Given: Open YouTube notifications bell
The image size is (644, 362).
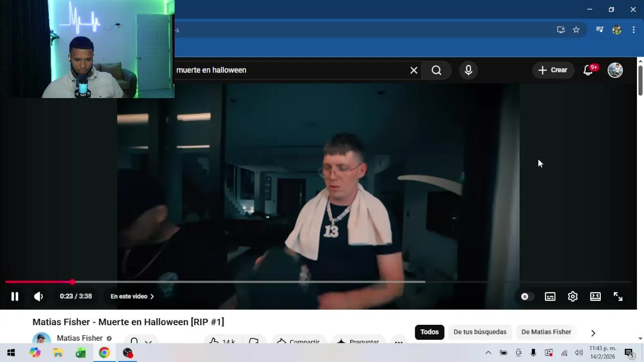Looking at the screenshot, I should click(588, 70).
